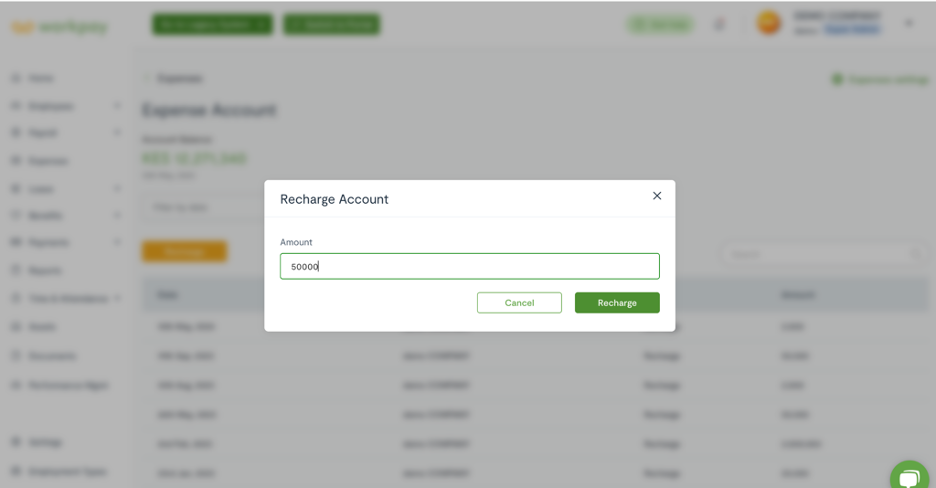Click the Settings gear sidebar icon
This screenshot has width=936, height=488.
tap(16, 442)
